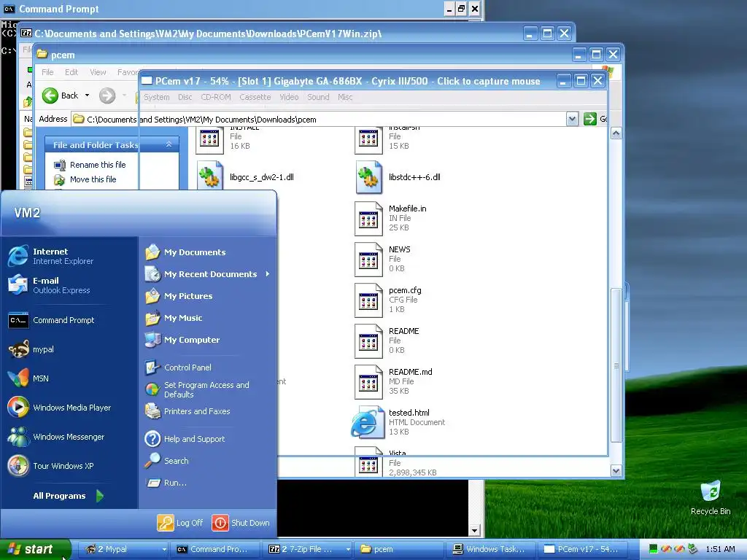This screenshot has width=747, height=560.
Task: Expand All Programs list
Action: click(68, 496)
